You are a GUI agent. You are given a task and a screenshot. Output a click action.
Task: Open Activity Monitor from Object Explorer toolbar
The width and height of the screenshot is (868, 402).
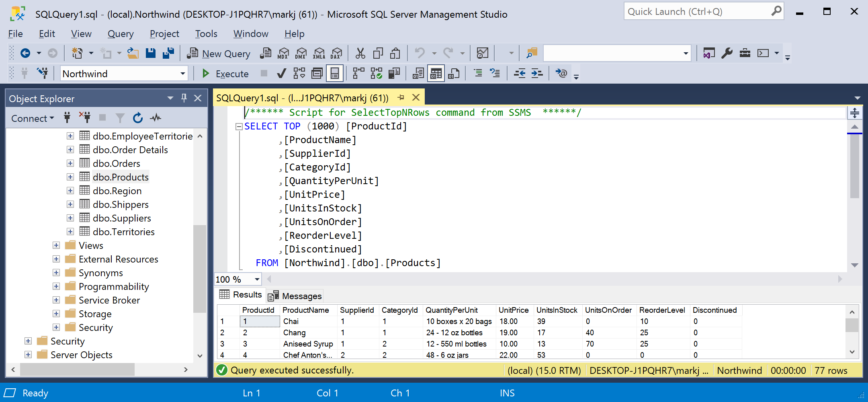tap(156, 118)
